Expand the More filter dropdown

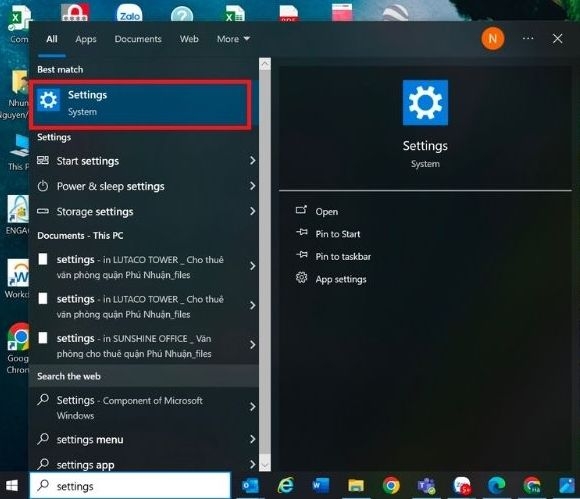click(233, 39)
